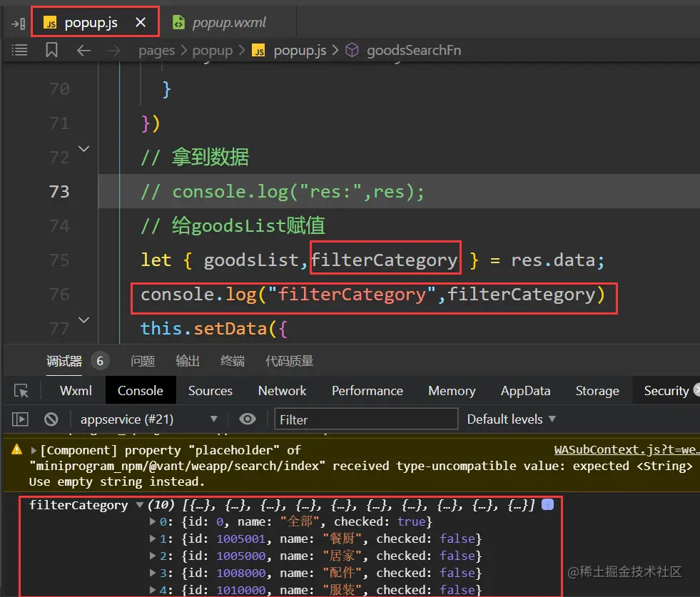700x597 pixels.
Task: Collapse the code fold at line 77
Action: coord(84,320)
